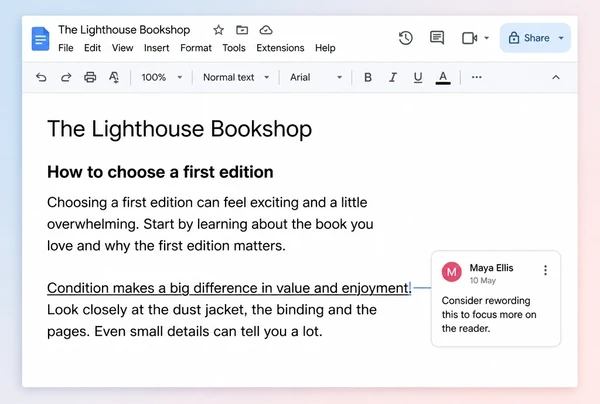The width and height of the screenshot is (600, 404).
Task: Open the Arial font dropdown
Action: [x=316, y=77]
